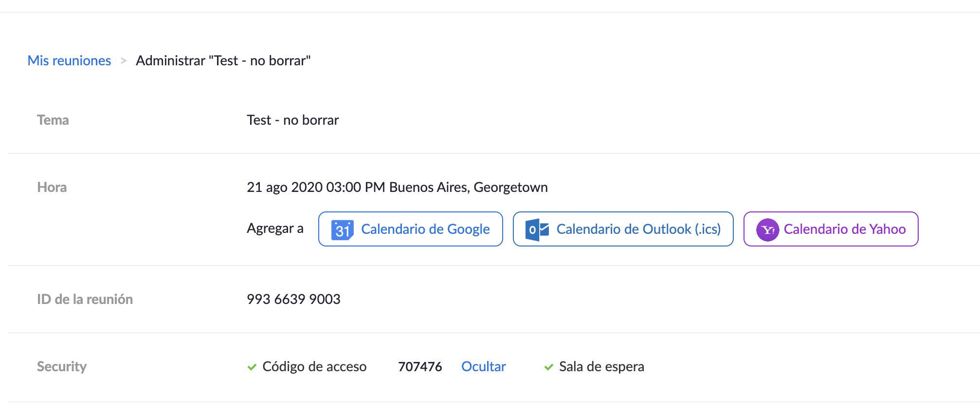Add meeting via Calendario de Yahoo label
The image size is (980, 417).
coord(844,229)
